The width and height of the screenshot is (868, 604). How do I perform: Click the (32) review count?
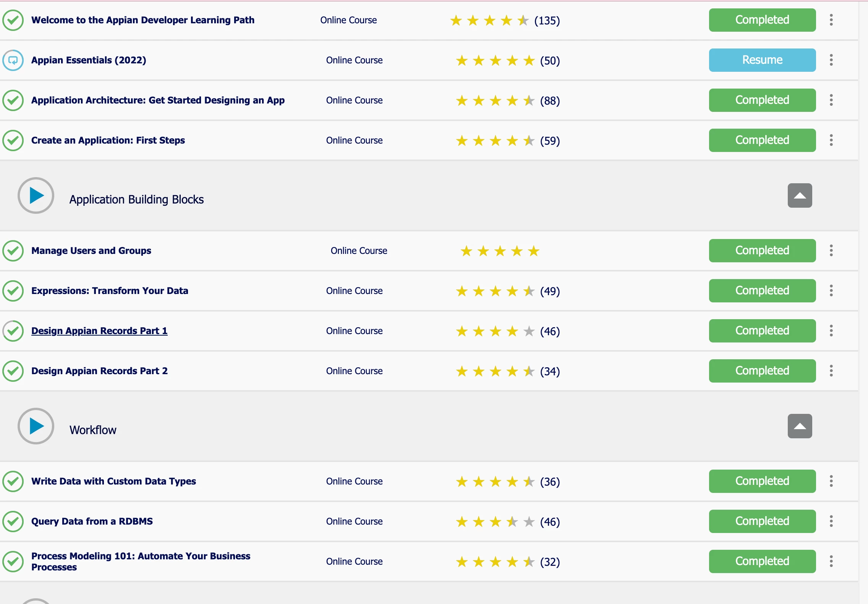tap(550, 562)
